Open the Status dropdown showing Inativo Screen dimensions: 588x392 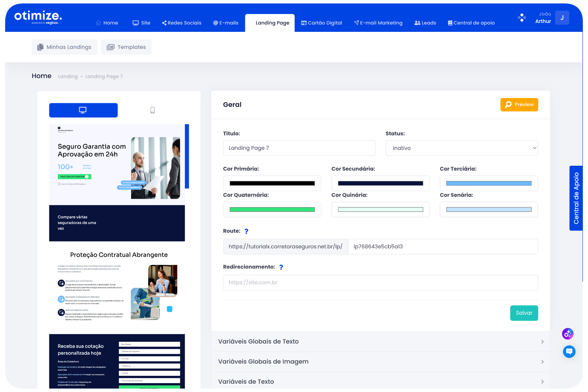pyautogui.click(x=462, y=148)
